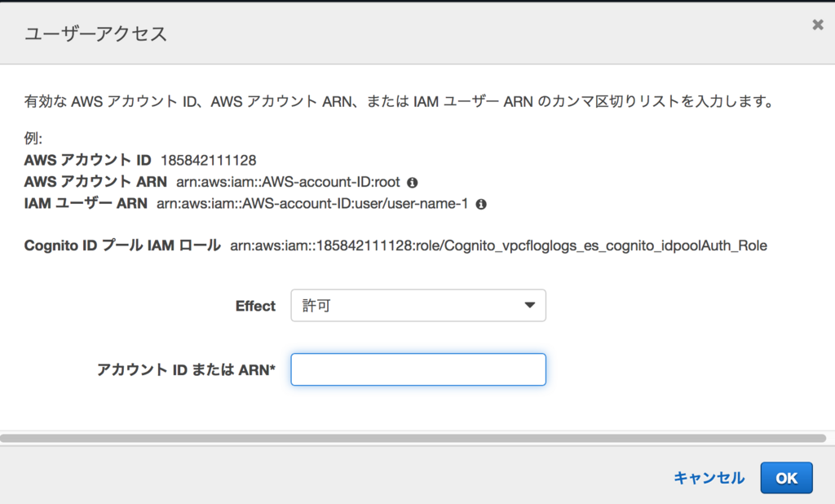Click arn:aws:iam::AWS-account-ID:user/user-name-1 text

[312, 204]
